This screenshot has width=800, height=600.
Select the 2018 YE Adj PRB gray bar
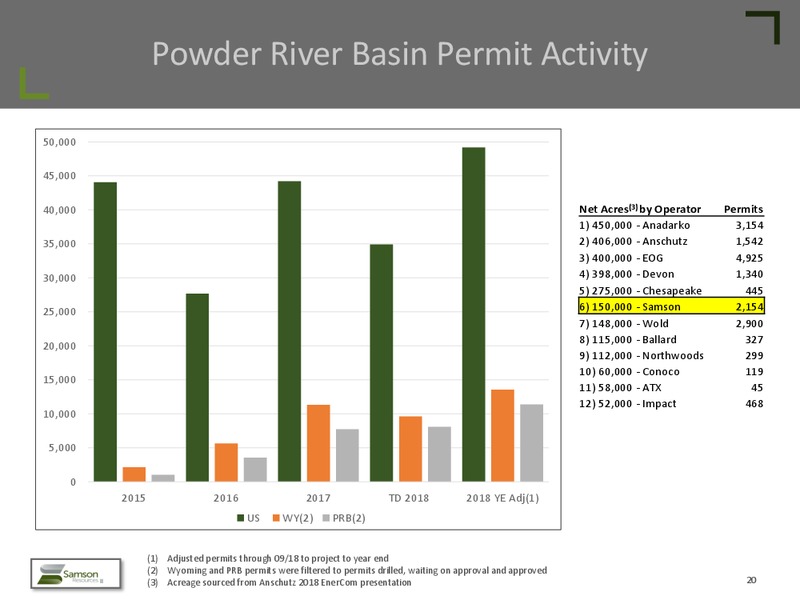pyautogui.click(x=532, y=443)
